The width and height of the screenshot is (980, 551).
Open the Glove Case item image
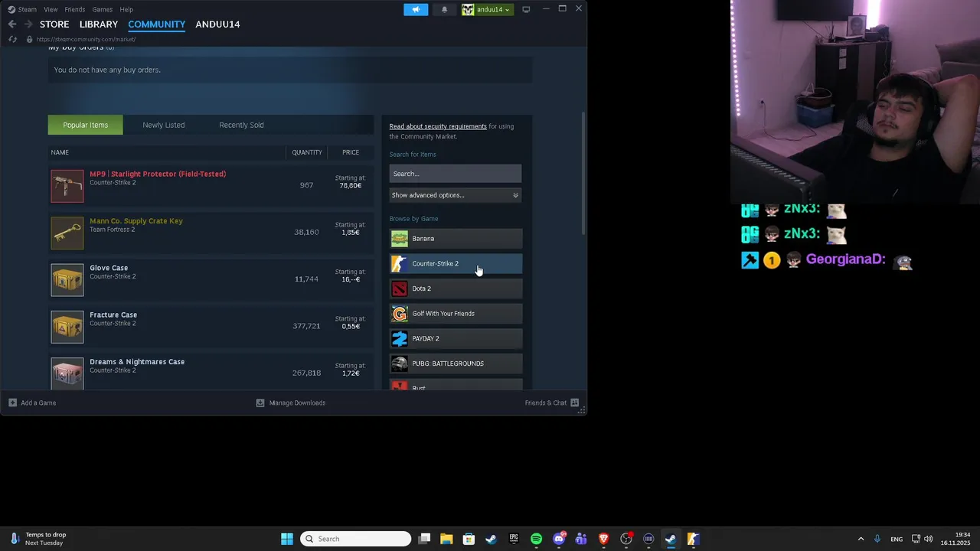[67, 280]
